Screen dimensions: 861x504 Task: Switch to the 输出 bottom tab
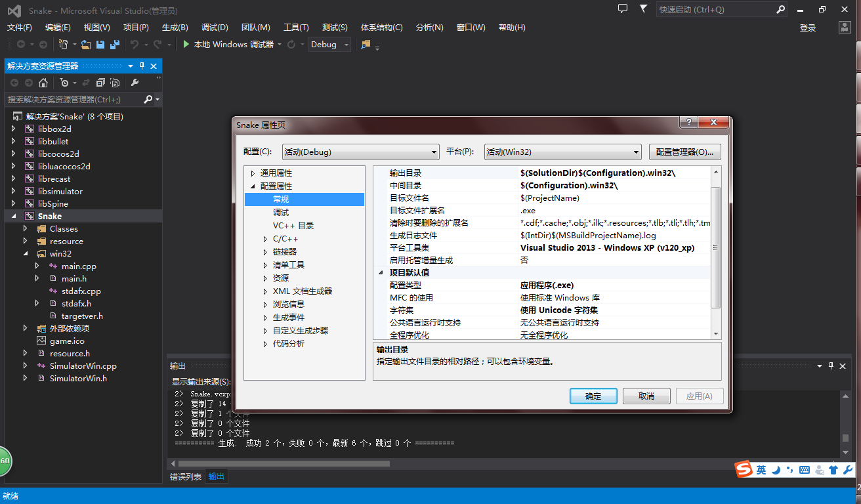click(x=217, y=476)
